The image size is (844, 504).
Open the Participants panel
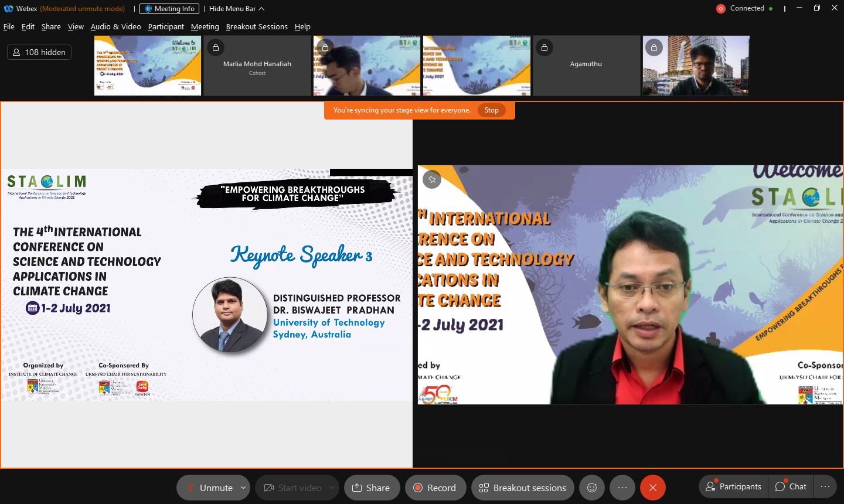click(733, 486)
